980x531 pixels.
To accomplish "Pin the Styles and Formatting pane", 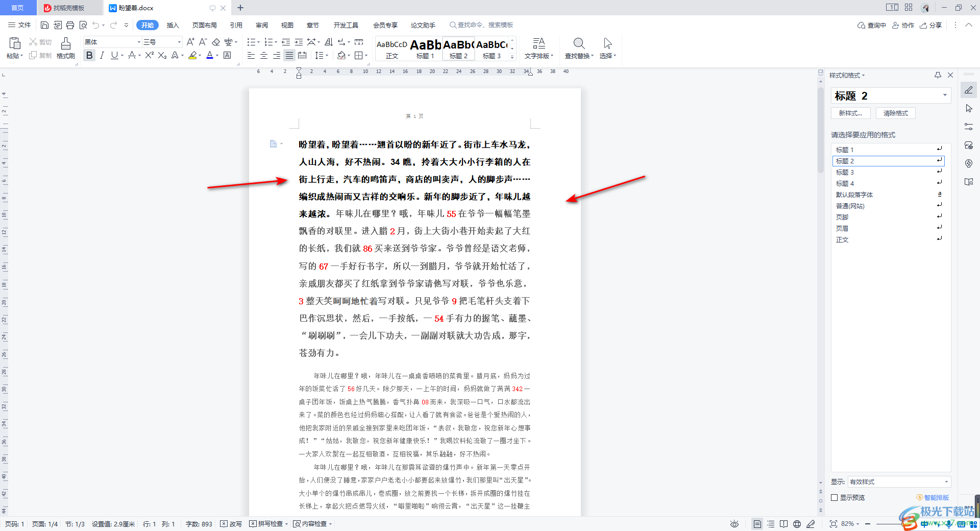I will tap(938, 75).
